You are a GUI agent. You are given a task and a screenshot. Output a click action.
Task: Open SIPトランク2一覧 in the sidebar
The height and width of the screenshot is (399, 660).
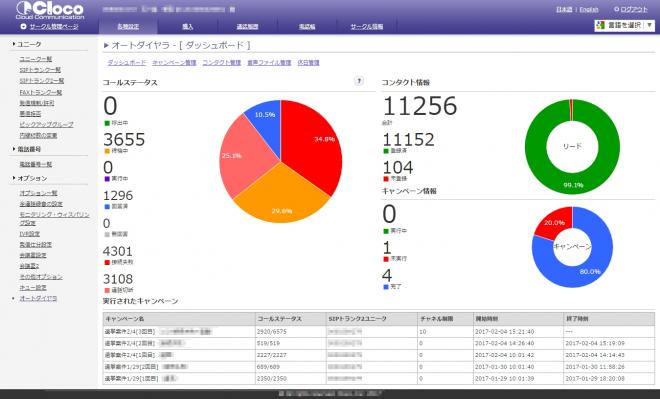[42, 81]
